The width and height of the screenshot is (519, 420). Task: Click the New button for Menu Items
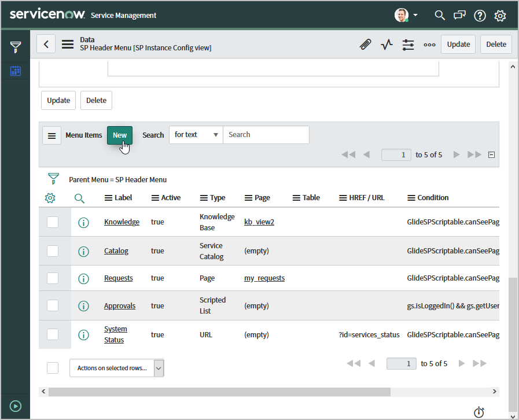[x=120, y=135]
